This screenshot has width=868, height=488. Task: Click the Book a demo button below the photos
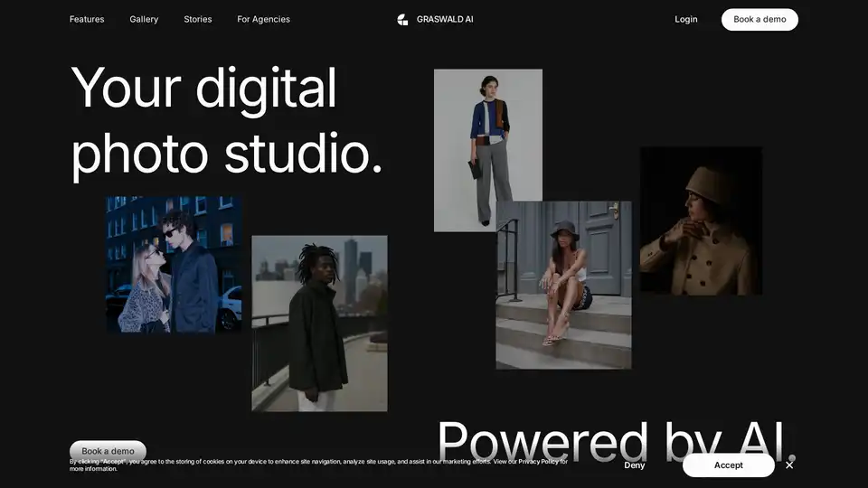click(108, 451)
